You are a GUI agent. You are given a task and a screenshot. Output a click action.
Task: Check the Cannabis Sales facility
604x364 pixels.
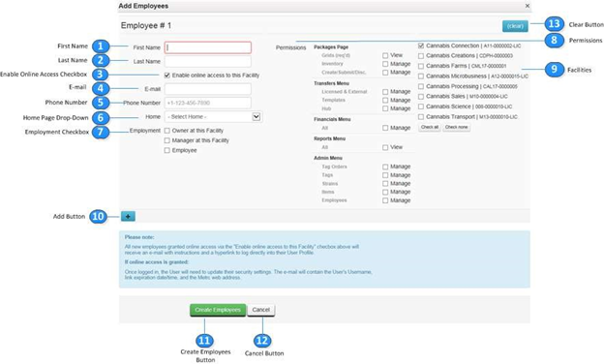pos(421,97)
